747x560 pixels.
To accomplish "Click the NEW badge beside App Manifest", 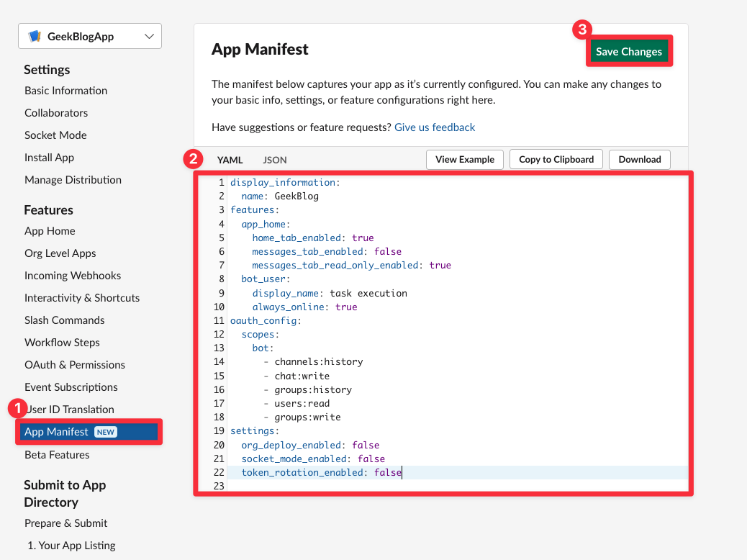I will [x=105, y=433].
